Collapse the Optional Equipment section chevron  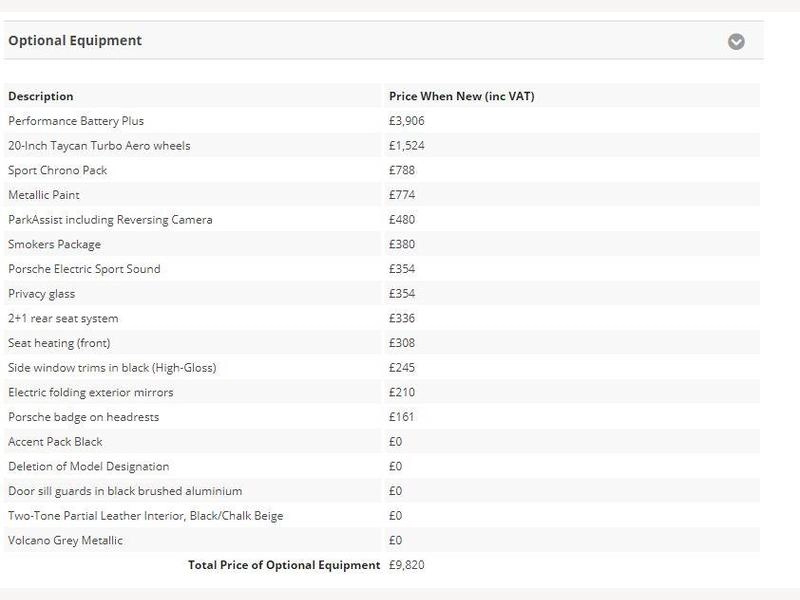736,41
